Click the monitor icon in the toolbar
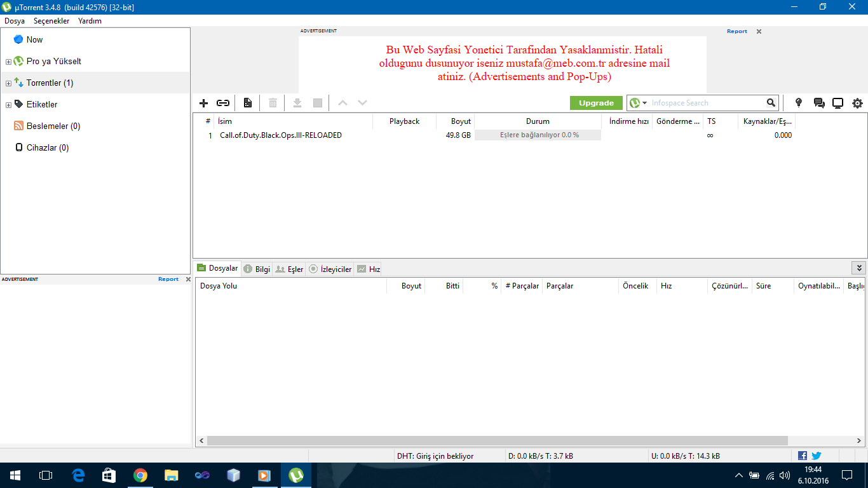868x488 pixels. click(x=838, y=103)
